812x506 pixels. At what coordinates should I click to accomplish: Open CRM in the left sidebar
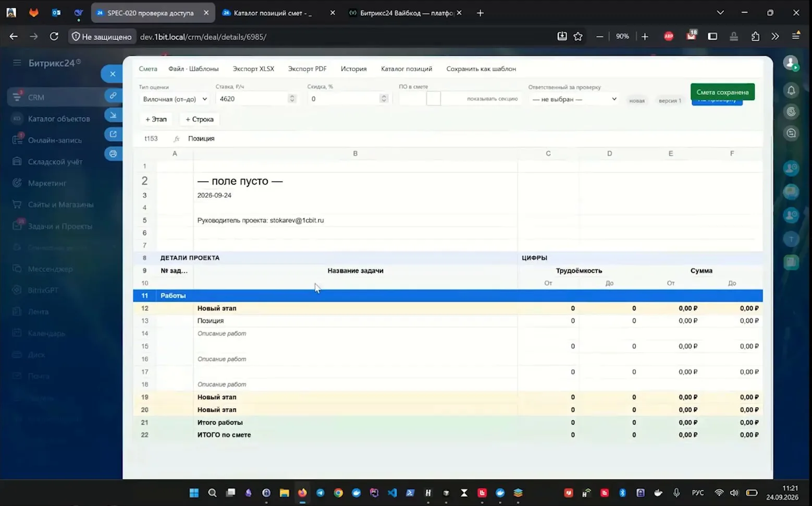click(36, 98)
